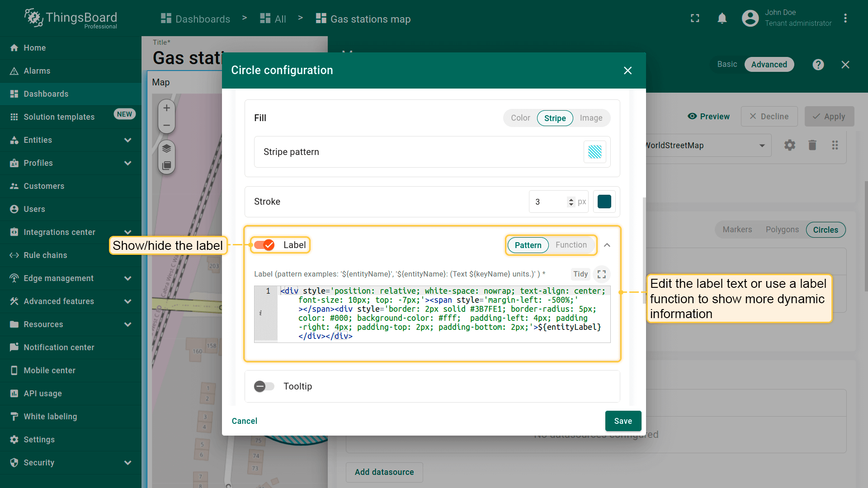Save the circle configuration
Screen dimensions: 868x488
623,421
